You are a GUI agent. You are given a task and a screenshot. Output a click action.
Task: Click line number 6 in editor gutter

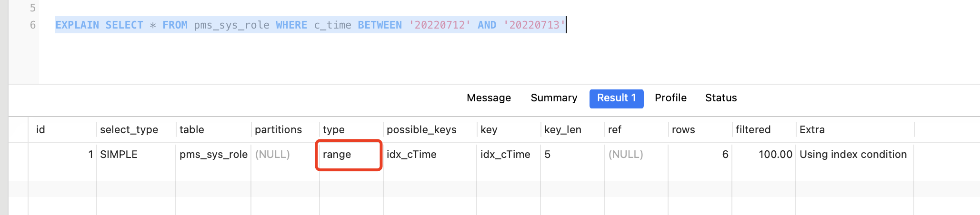point(32,25)
